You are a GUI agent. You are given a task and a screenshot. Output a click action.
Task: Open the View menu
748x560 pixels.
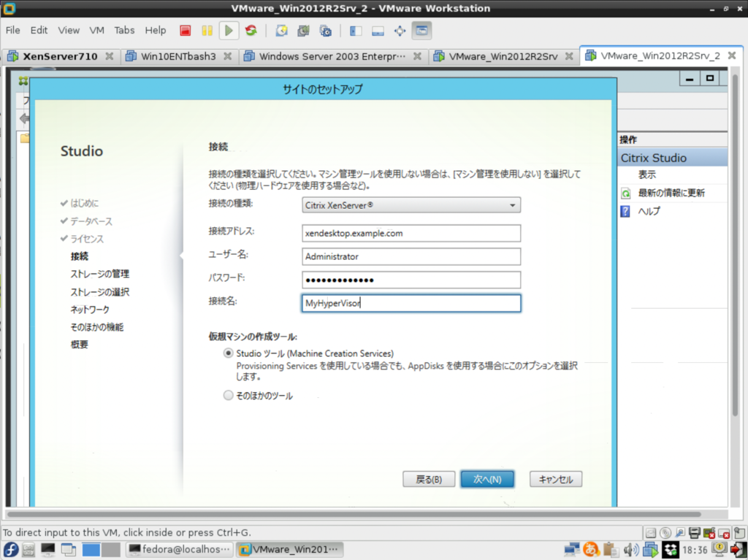[x=69, y=31]
